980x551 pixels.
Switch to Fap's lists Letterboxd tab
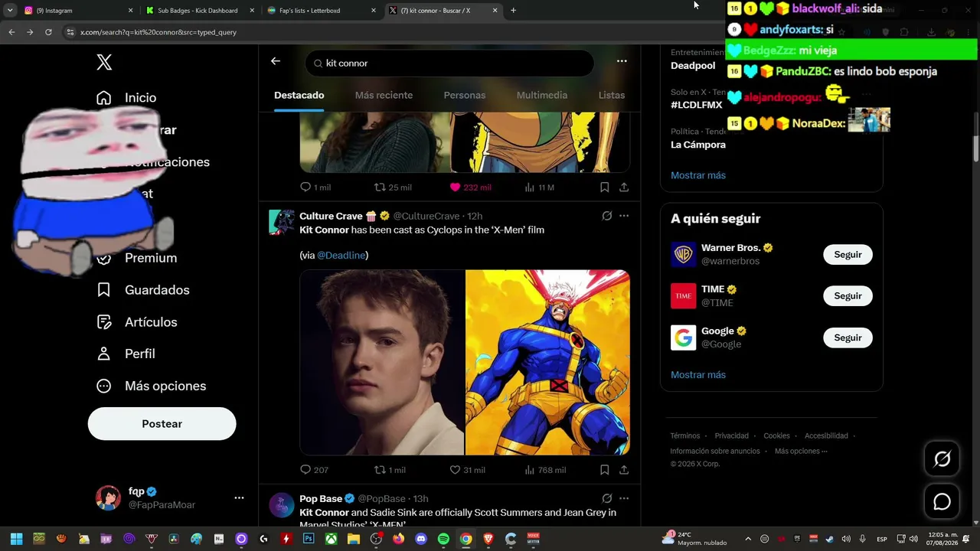[322, 11]
